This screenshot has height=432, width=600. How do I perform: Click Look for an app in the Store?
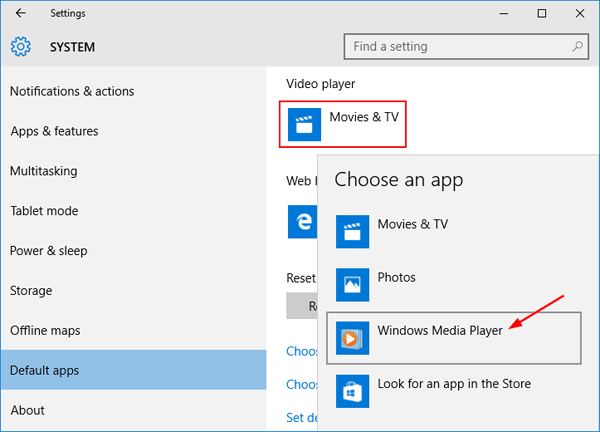click(453, 384)
